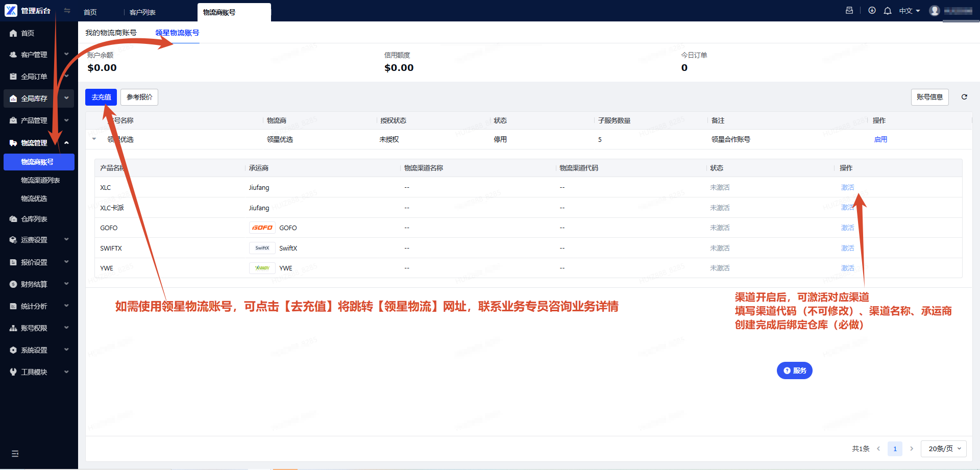Click the refresh icon beside 账号信息
Viewport: 980px width, 470px height.
964,97
